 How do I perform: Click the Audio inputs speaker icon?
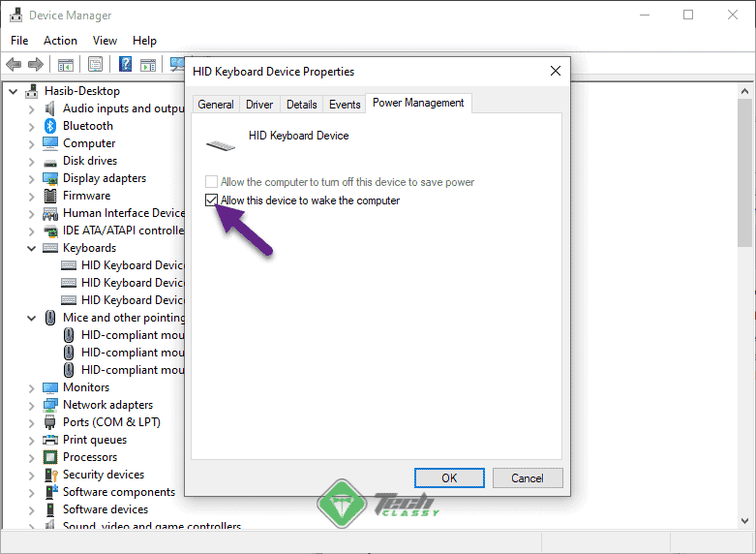tap(50, 108)
